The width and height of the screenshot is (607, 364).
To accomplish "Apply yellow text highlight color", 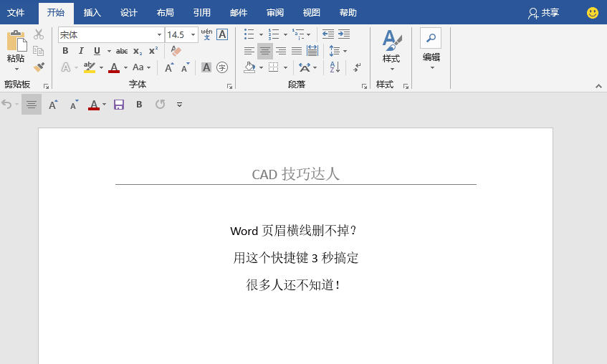I will point(90,67).
